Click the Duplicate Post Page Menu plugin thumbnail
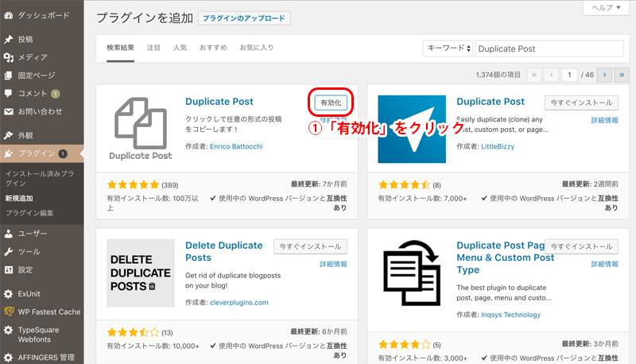The image size is (636, 364). click(412, 273)
